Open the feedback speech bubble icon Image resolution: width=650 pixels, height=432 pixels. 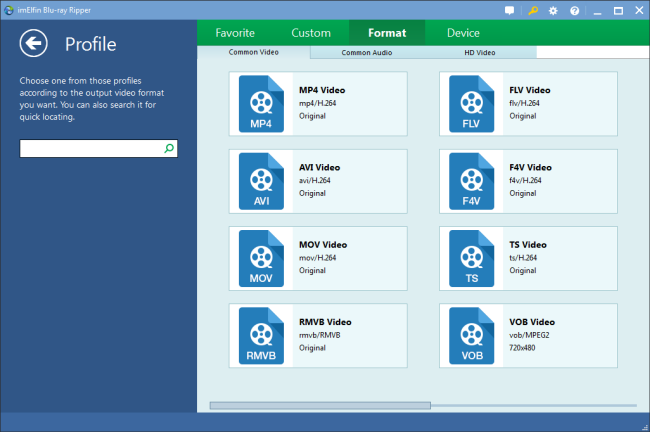509,10
